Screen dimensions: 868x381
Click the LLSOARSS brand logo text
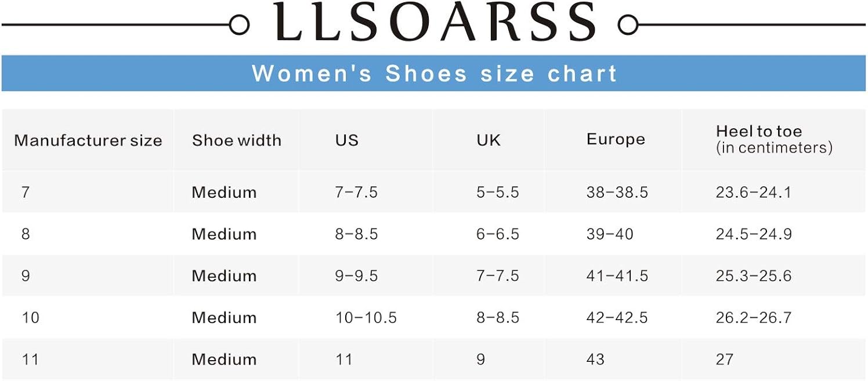435,22
